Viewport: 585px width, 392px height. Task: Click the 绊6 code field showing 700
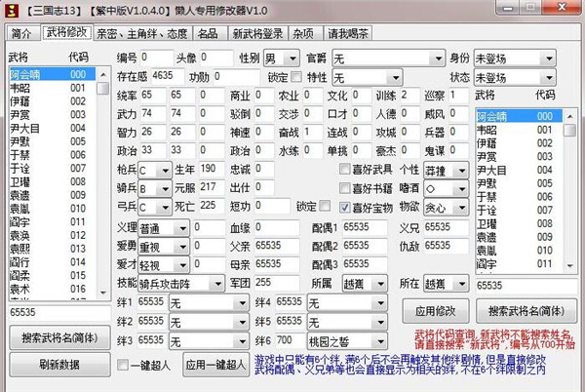(290, 340)
